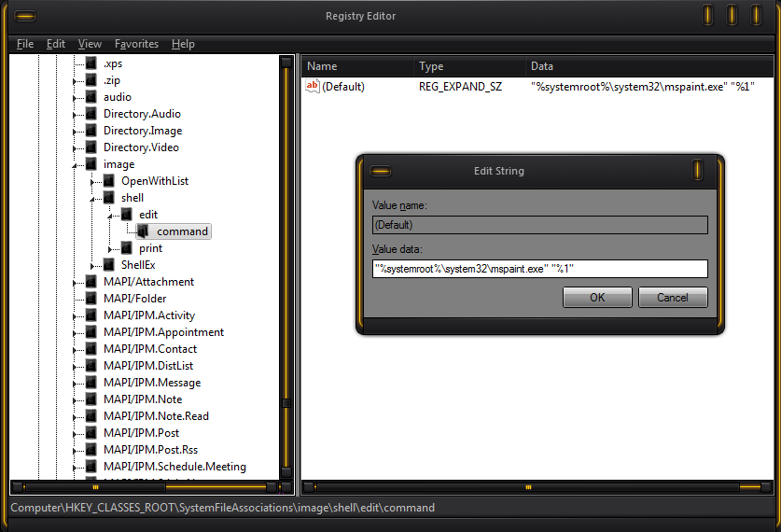The height and width of the screenshot is (532, 781).
Task: Click the MAPI/Attachment folder icon
Action: [91, 282]
